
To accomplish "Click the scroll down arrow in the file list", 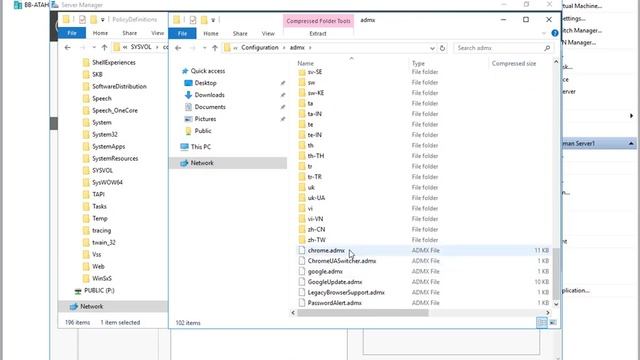I will 556,304.
